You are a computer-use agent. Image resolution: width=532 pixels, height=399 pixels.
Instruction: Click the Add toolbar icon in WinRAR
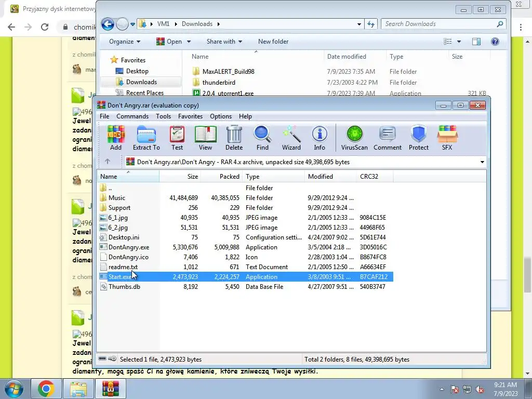116,138
